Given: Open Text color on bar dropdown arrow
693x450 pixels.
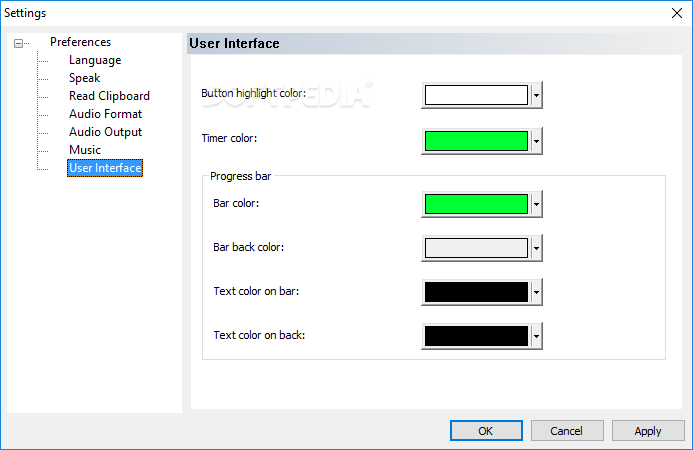Looking at the screenshot, I should [536, 292].
